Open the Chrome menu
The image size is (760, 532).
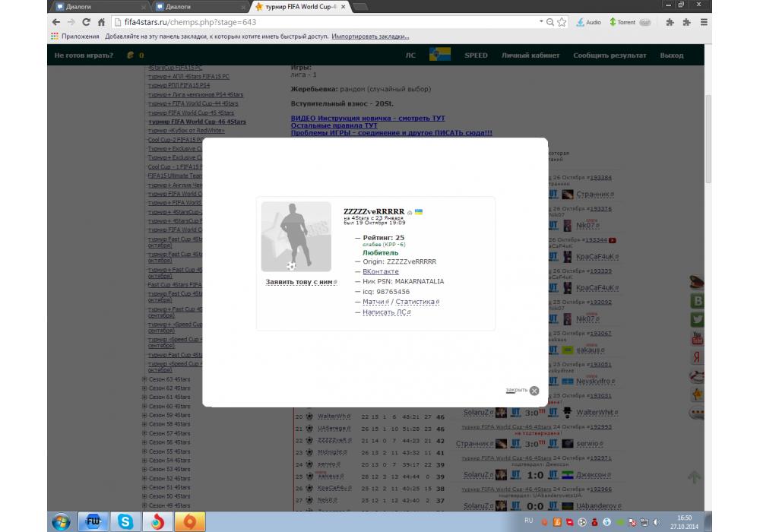(704, 22)
